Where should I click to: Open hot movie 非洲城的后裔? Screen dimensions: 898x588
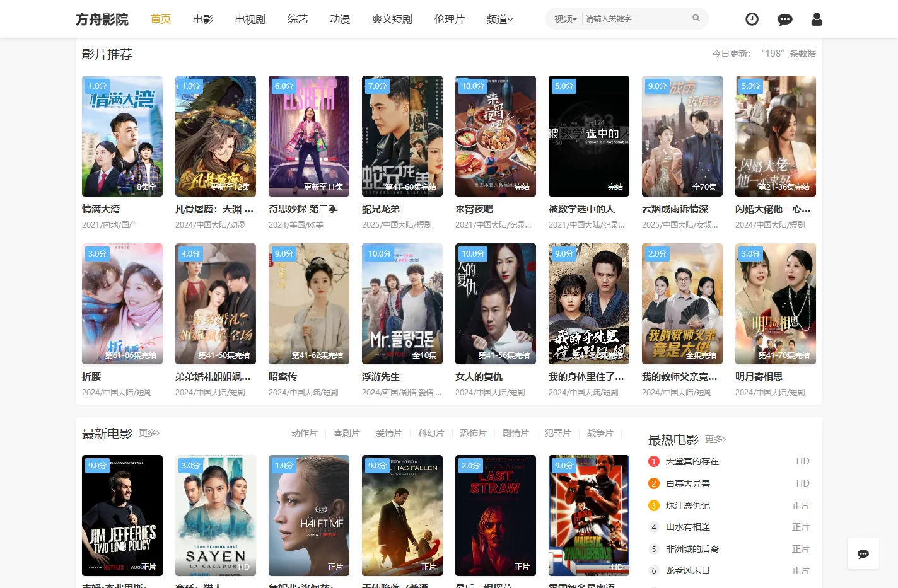pyautogui.click(x=692, y=549)
